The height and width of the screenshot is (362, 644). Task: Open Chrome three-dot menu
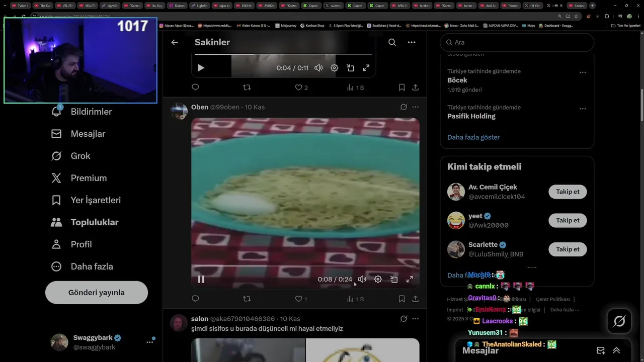pyautogui.click(x=637, y=16)
